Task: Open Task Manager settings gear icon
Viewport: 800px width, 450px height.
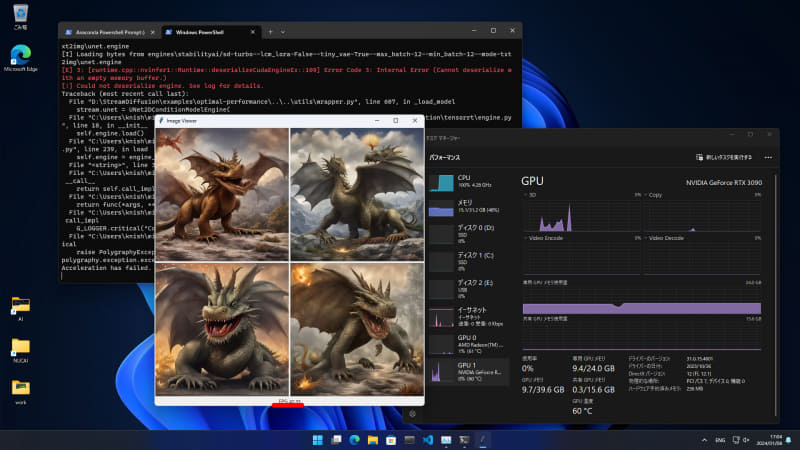Action: click(412, 413)
